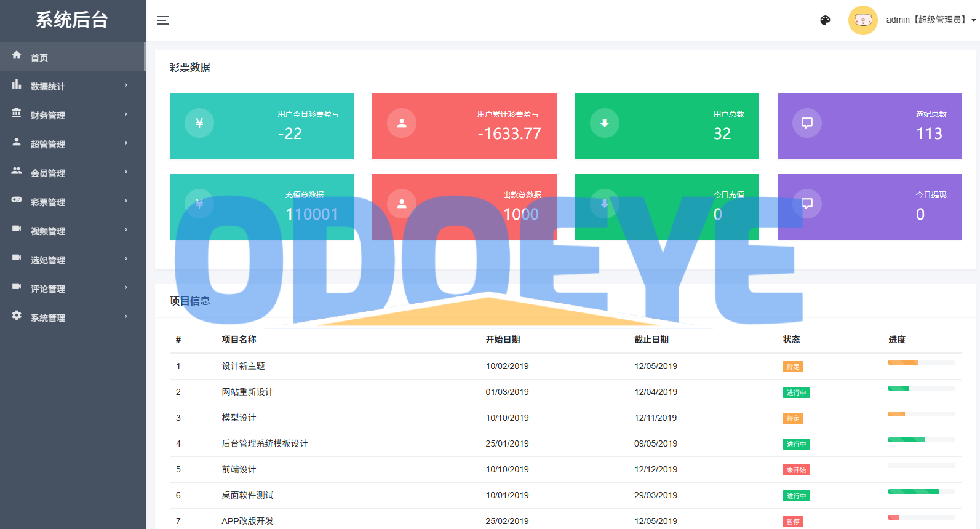Click the download arrow icon on 用户总数 card

tap(604, 123)
